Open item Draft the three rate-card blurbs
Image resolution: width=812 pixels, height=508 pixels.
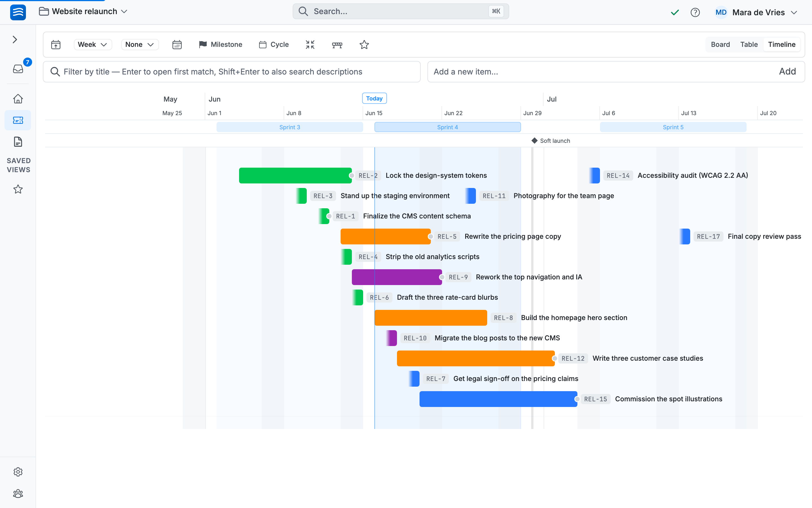click(447, 297)
